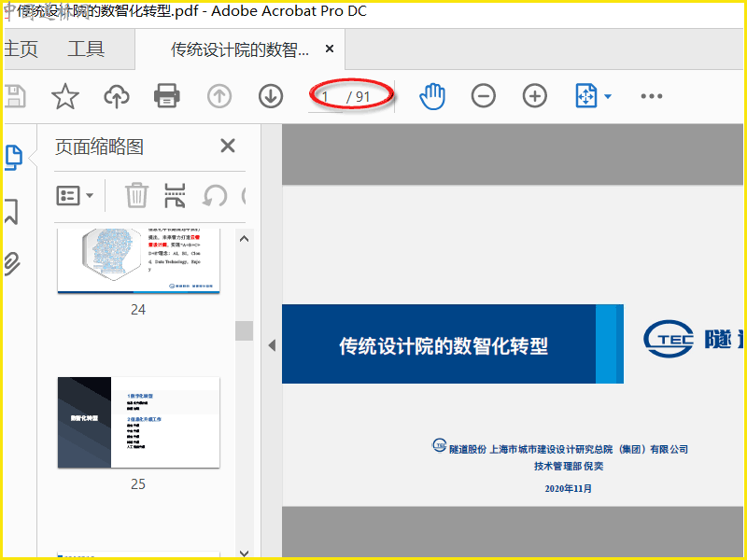Select page 25 thumbnail
Image resolution: width=747 pixels, height=560 pixels.
coord(138,423)
